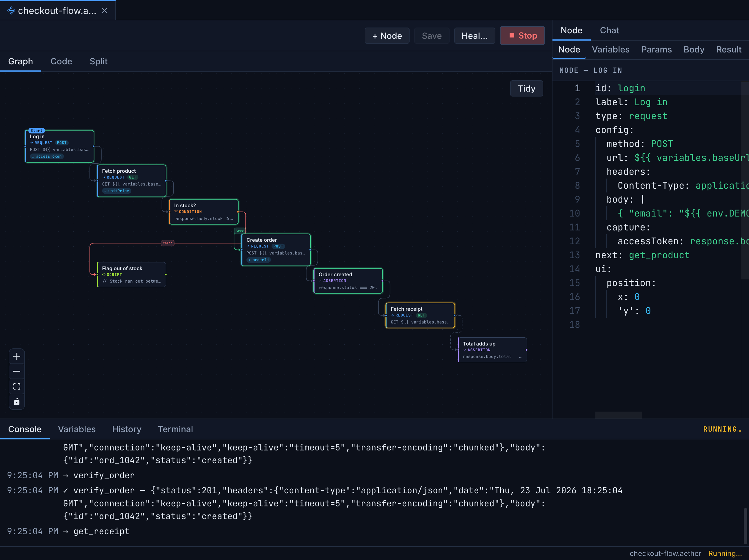Open the Params sub-tab in inspector
The width and height of the screenshot is (749, 560).
656,50
